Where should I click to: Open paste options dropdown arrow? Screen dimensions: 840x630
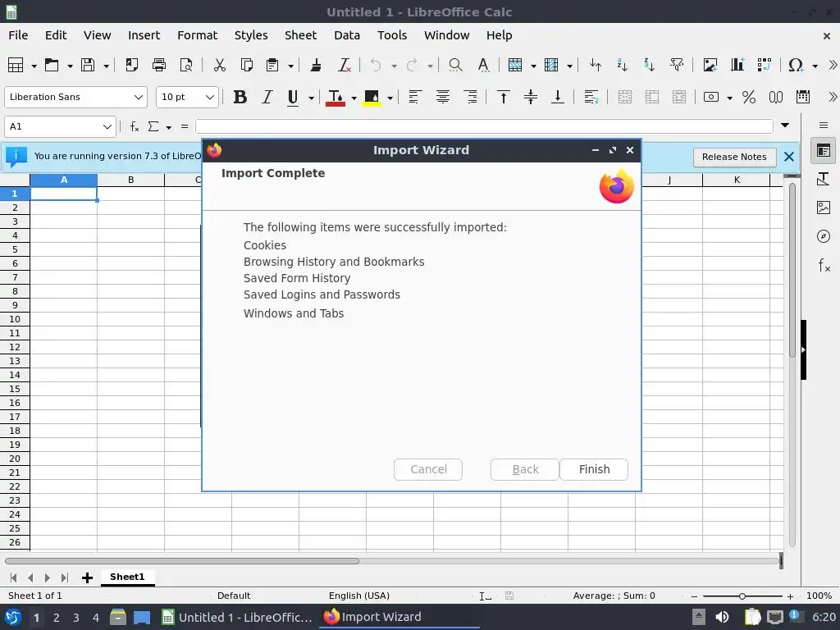point(290,66)
